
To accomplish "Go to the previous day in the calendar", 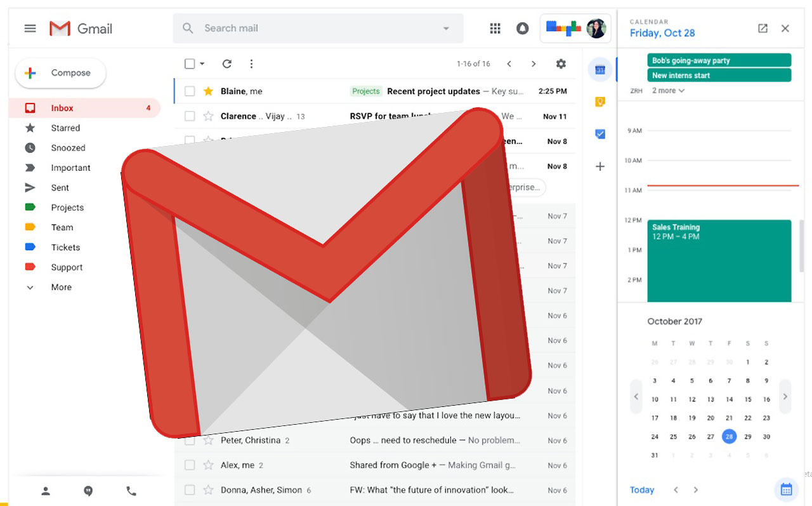I will pyautogui.click(x=676, y=489).
